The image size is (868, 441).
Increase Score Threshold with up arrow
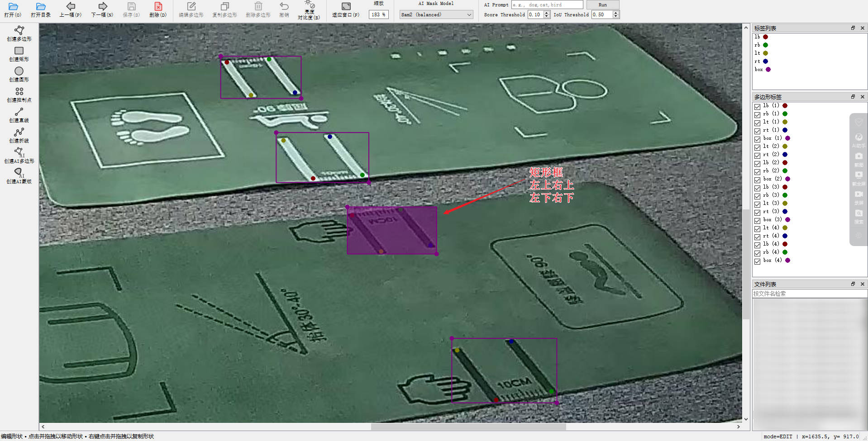point(547,13)
